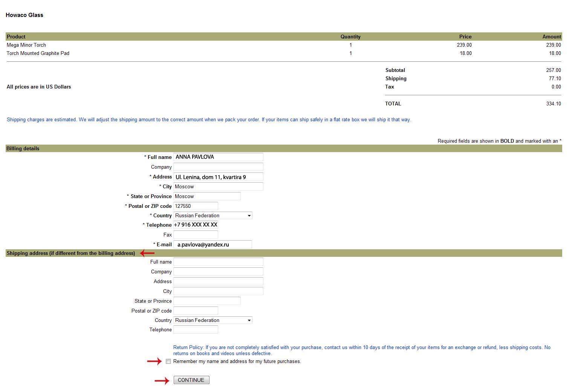This screenshot has width=575, height=392.
Task: Open the billing Country dropdown
Action: tap(213, 215)
